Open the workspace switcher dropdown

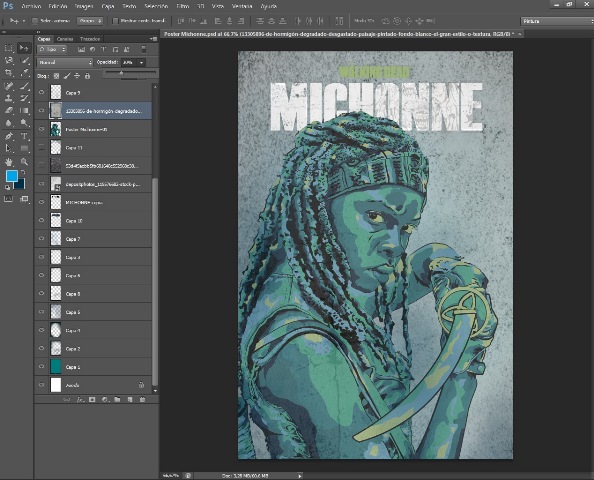[x=557, y=21]
